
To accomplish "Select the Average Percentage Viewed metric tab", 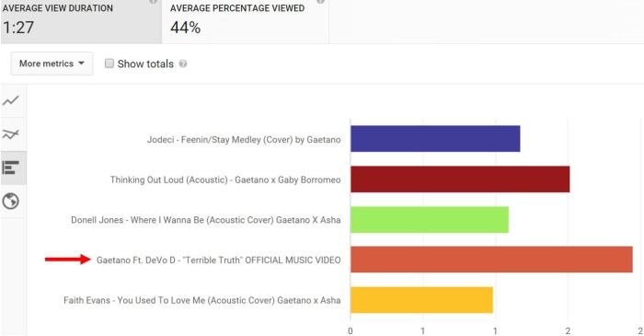I will (246, 20).
